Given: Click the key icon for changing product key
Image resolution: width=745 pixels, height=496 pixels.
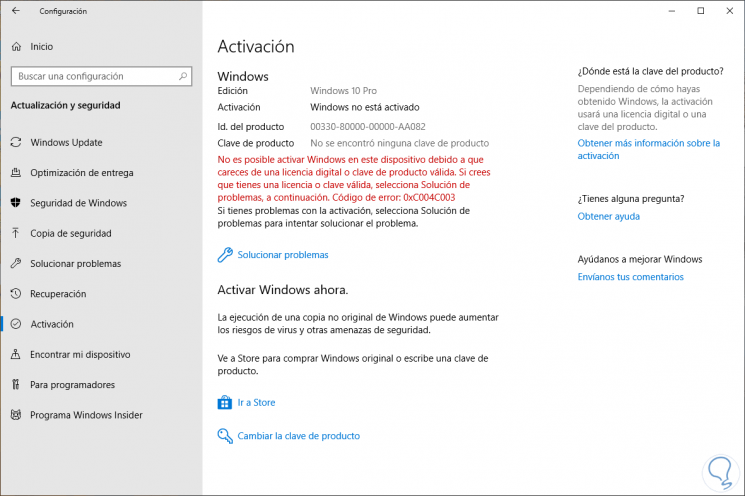Looking at the screenshot, I should [x=225, y=436].
